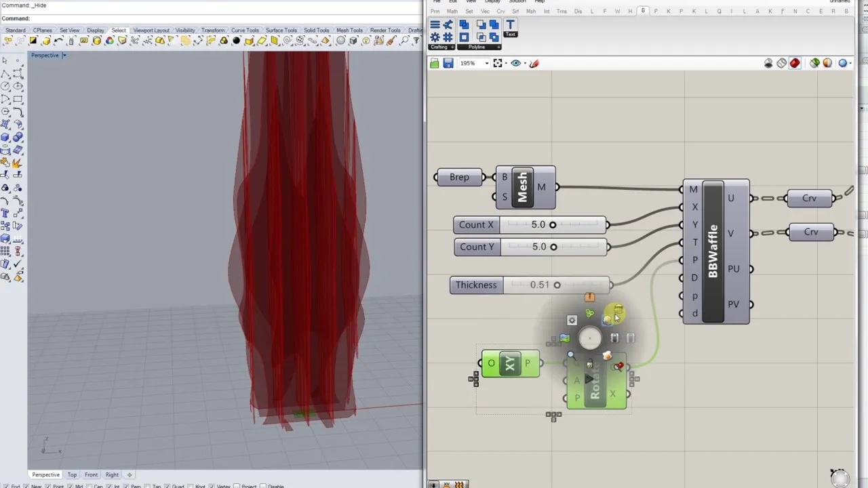
Task: Hollow square icon in the Polyline panel
Action: [x=464, y=37]
